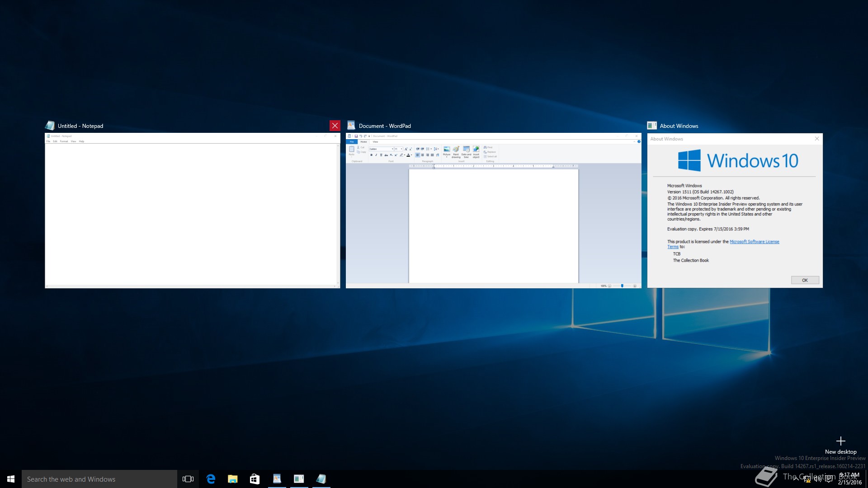Toggle the Task View taskbar button
Viewport: 868px width, 488px height.
(188, 479)
